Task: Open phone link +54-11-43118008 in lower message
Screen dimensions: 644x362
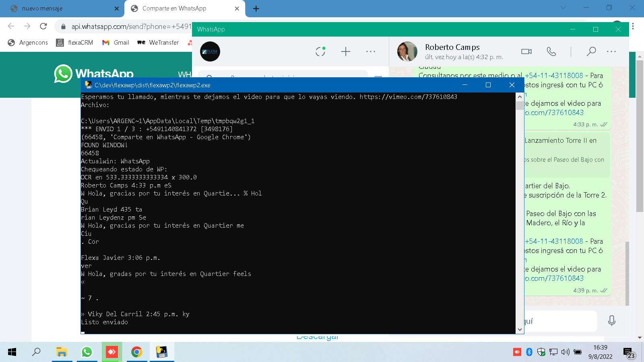Action: pyautogui.click(x=554, y=241)
